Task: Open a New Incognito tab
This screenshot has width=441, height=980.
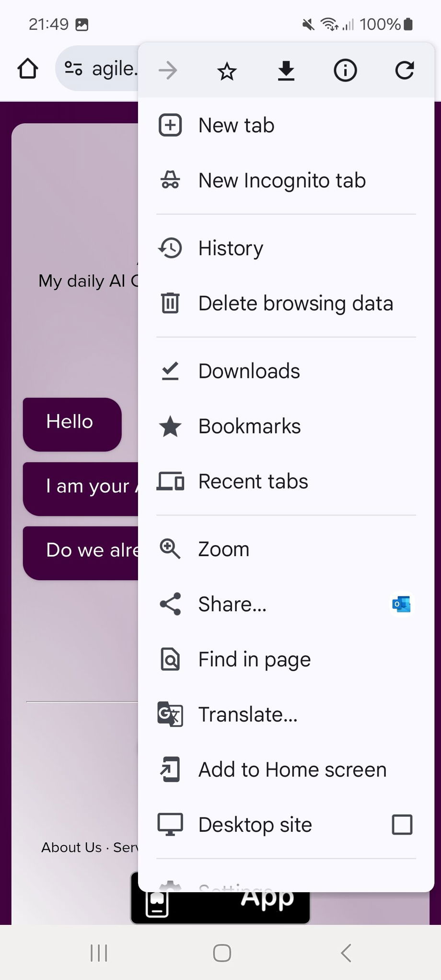Action: (282, 181)
